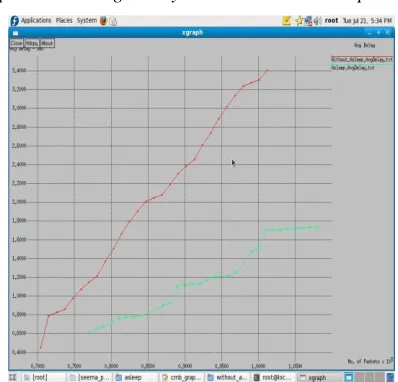
Task: Click the Fedora logo icon
Action: [x=14, y=21]
